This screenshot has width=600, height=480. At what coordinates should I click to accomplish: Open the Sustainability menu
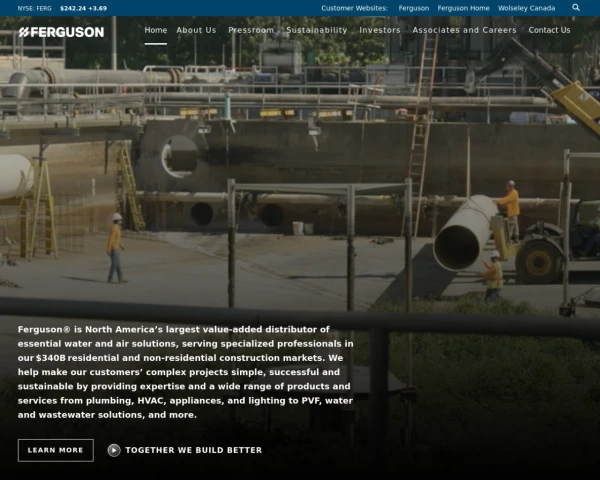pyautogui.click(x=316, y=30)
